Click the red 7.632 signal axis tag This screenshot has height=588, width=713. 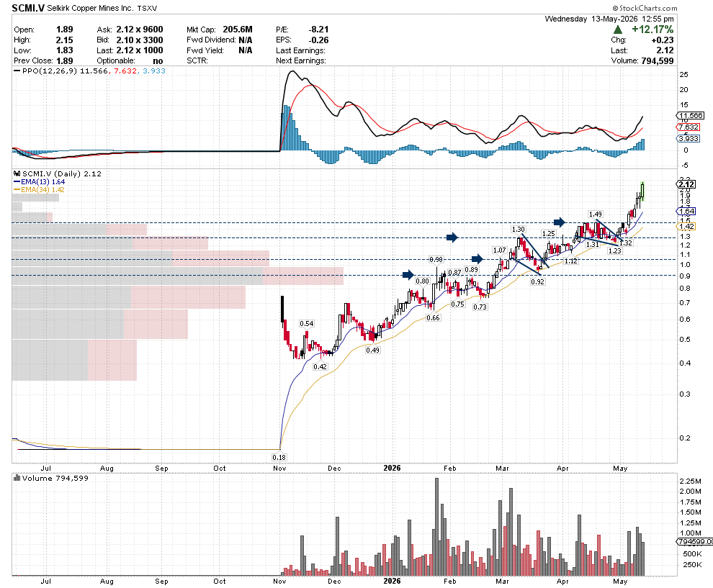[x=688, y=127]
